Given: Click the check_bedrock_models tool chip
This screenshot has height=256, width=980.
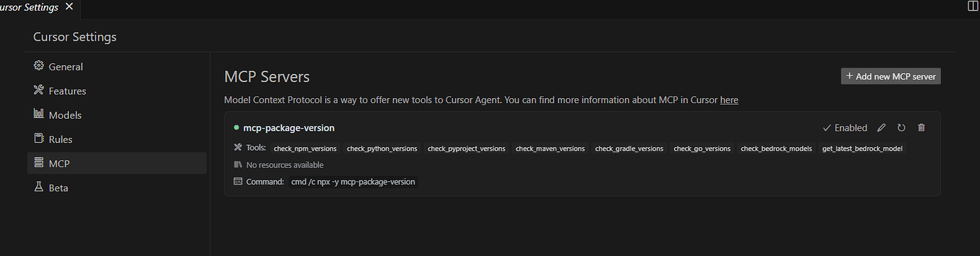Looking at the screenshot, I should (776, 149).
